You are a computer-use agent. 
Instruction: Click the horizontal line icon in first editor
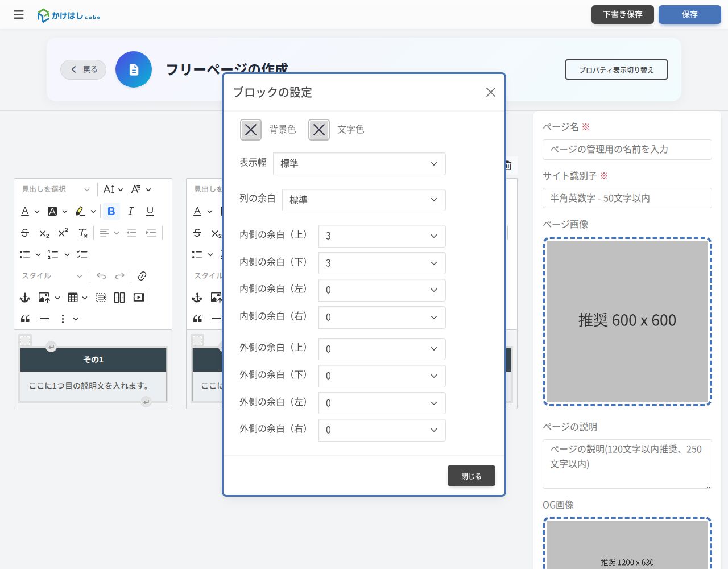coord(44,319)
